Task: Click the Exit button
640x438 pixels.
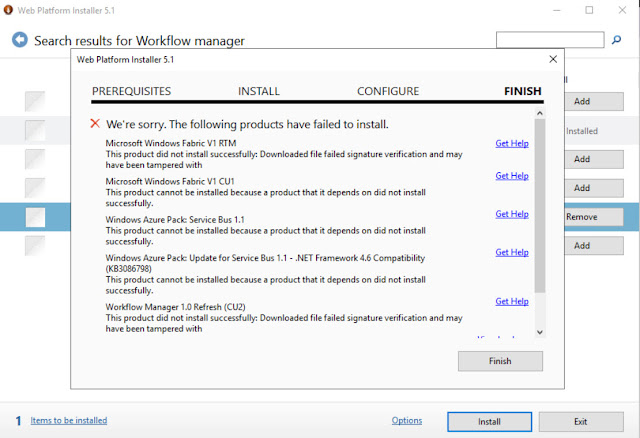Action: click(580, 421)
